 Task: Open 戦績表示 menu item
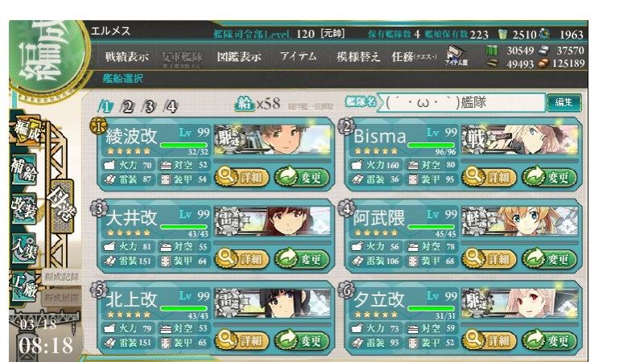point(127,56)
